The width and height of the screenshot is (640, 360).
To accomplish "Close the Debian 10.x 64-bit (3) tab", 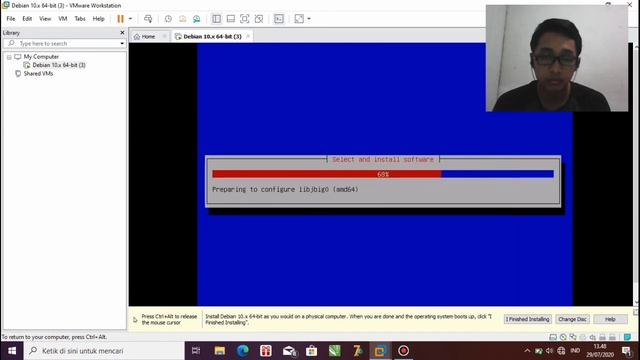I will point(248,36).
